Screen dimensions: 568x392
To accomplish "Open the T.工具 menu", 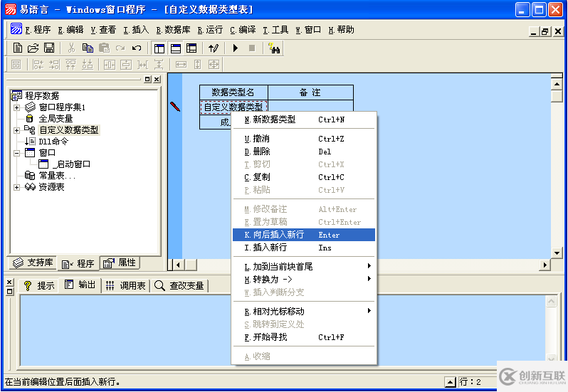I will click(275, 30).
